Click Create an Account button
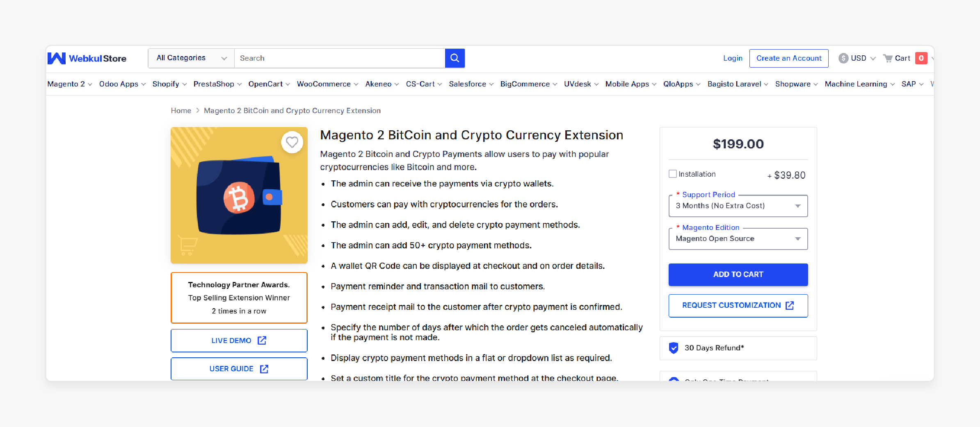Screen dimensions: 980x427 [x=789, y=58]
